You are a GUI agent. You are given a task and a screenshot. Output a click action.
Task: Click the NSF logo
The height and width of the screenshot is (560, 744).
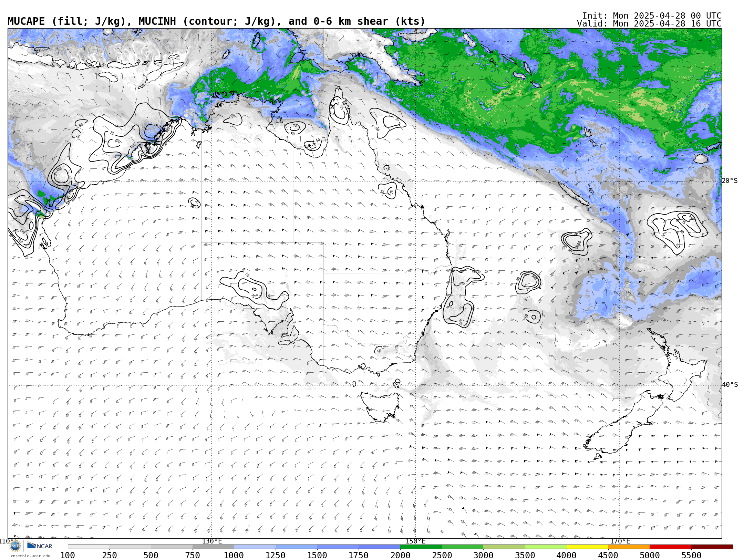(x=15, y=546)
